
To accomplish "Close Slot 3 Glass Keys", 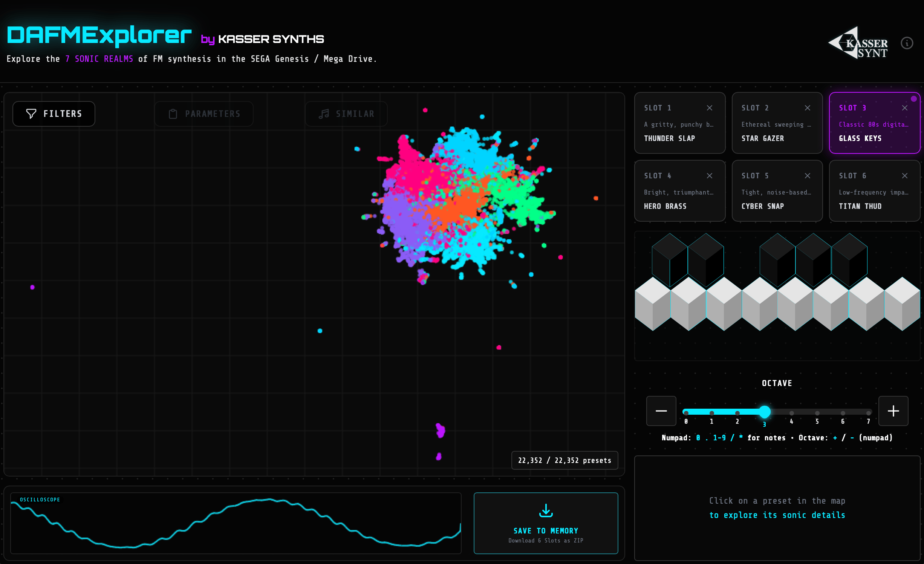I will click(904, 108).
